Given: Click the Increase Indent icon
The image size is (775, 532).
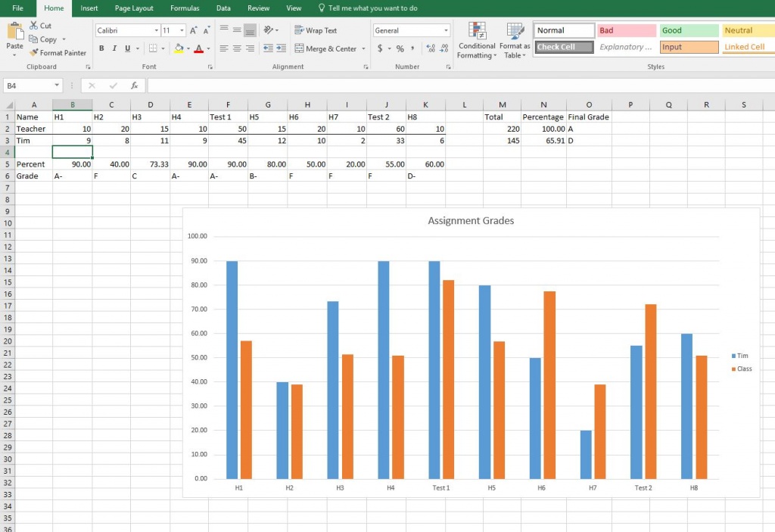Looking at the screenshot, I should (x=282, y=48).
